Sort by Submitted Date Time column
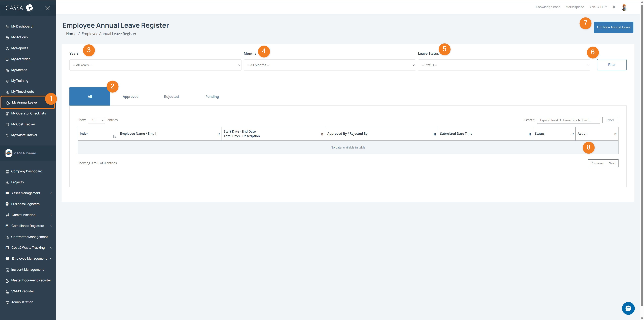 (x=485, y=134)
